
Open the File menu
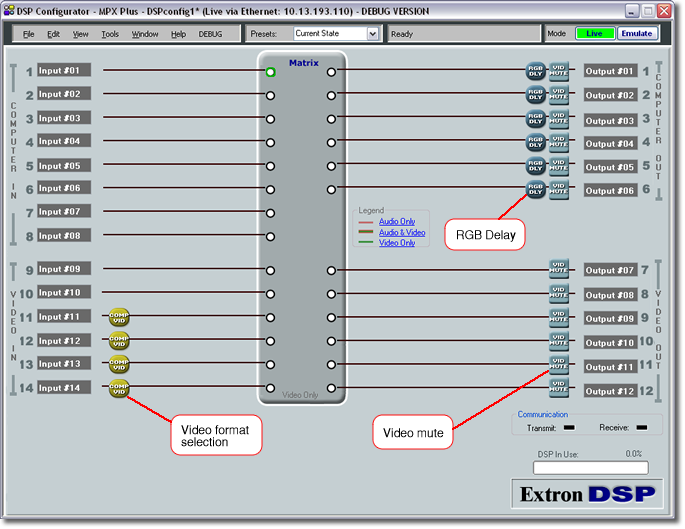[x=28, y=34]
